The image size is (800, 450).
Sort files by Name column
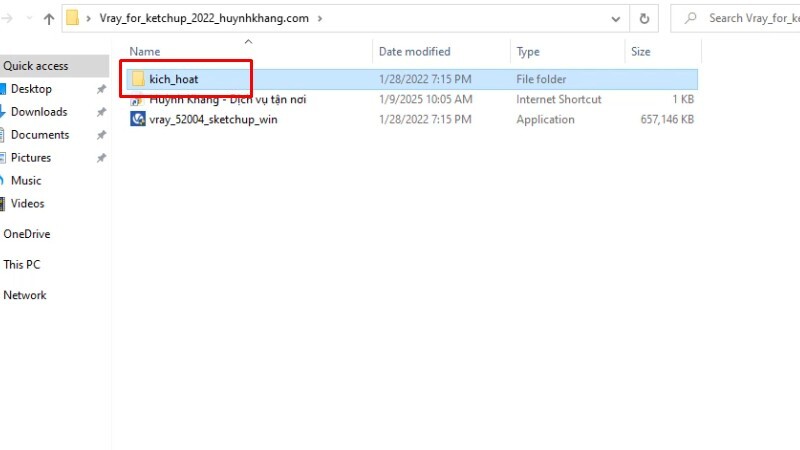pyautogui.click(x=144, y=52)
